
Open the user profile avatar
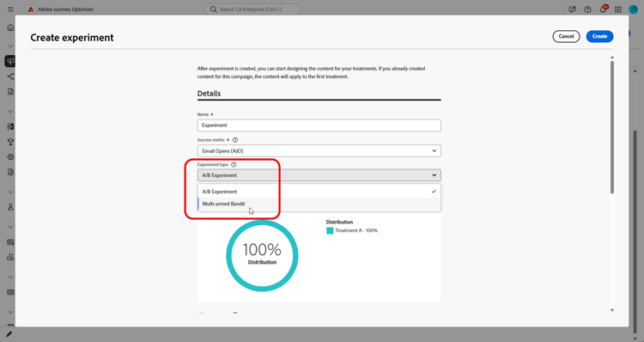tap(633, 9)
